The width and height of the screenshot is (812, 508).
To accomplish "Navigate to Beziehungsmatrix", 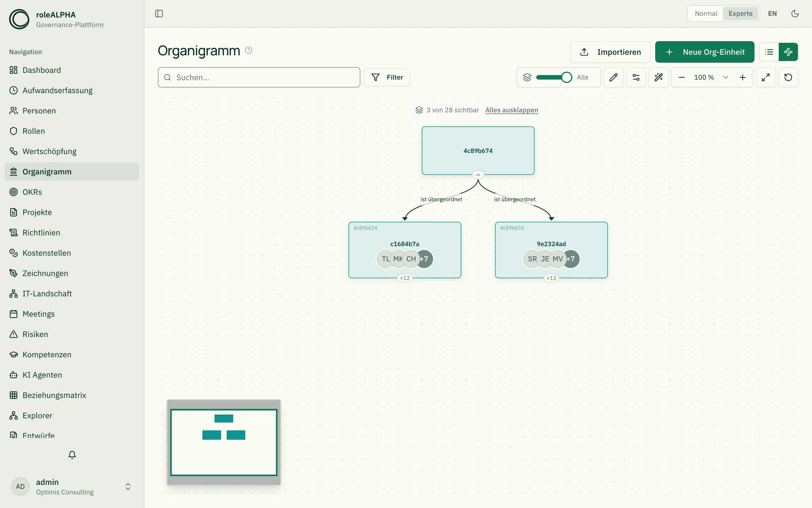I will [72, 395].
